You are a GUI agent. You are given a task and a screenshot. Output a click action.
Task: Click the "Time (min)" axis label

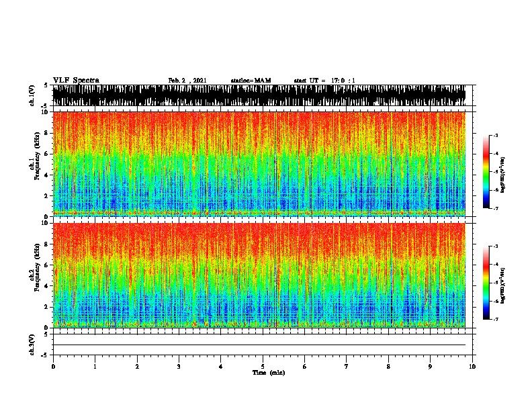pos(269,373)
